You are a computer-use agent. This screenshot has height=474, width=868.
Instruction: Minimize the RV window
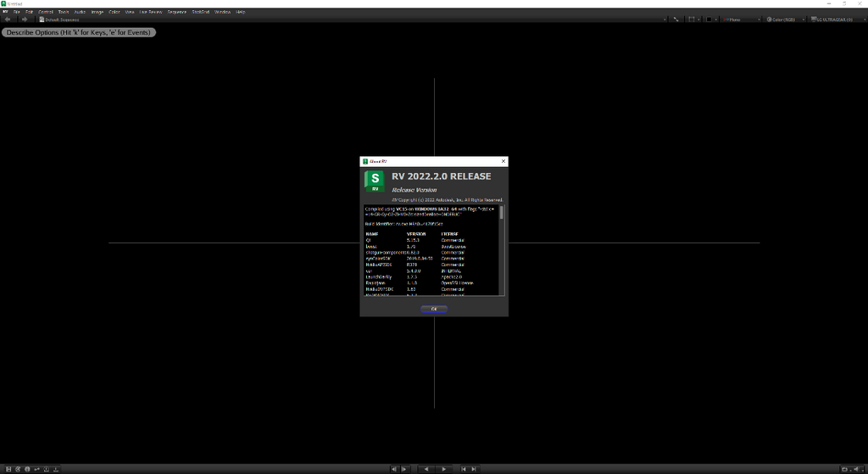coord(829,3)
